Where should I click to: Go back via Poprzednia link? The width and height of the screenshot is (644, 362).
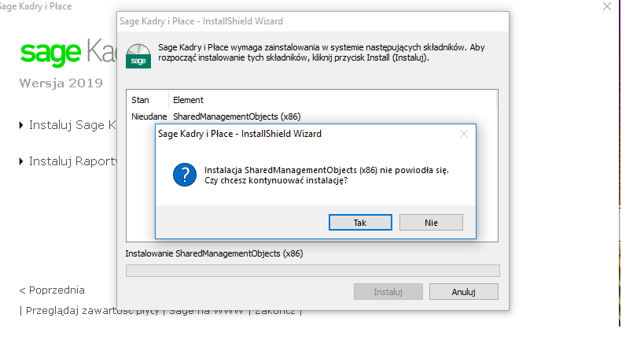(x=52, y=290)
